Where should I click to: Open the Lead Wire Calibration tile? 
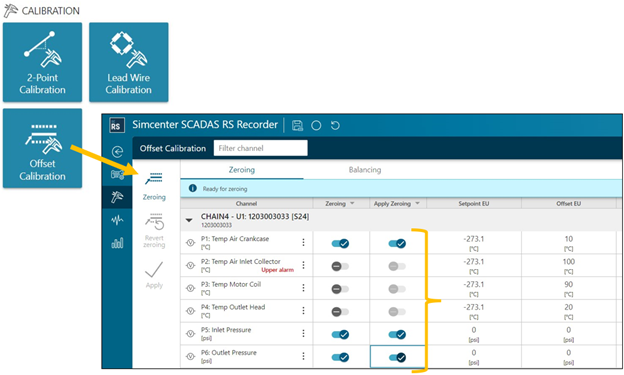[129, 62]
